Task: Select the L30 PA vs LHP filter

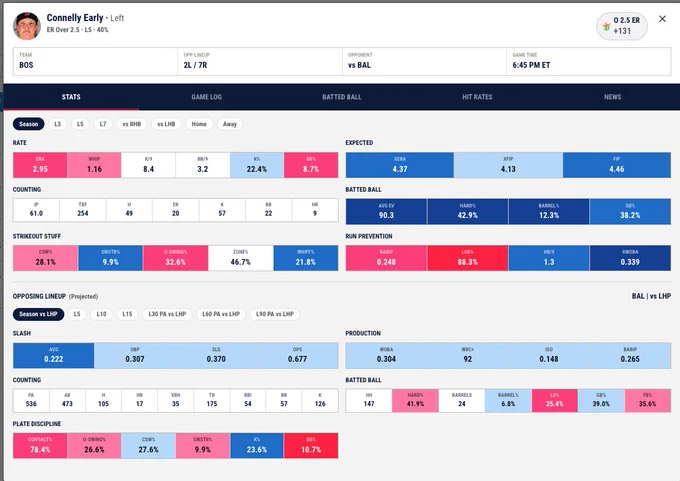Action: click(x=167, y=314)
